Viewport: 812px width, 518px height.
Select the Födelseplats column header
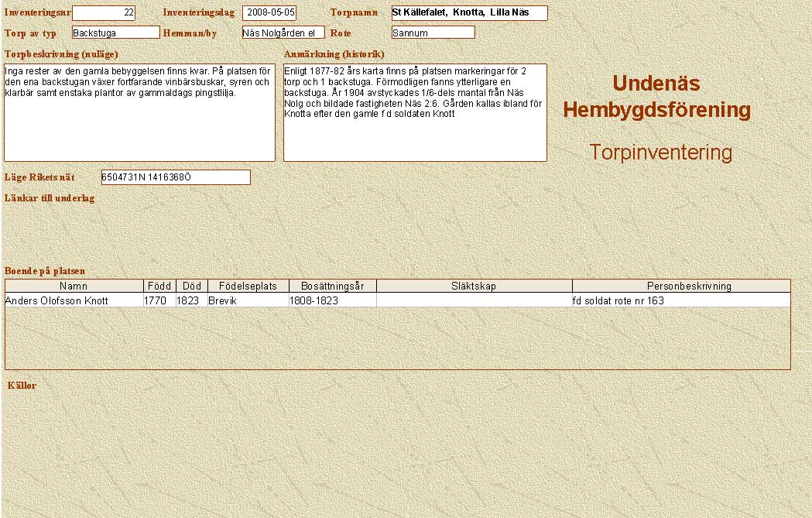(247, 286)
